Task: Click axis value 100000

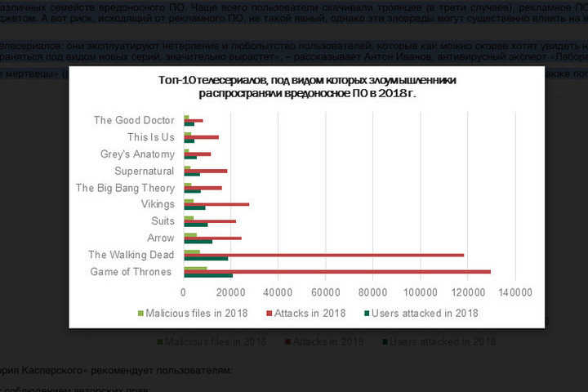Action: pyautogui.click(x=420, y=292)
